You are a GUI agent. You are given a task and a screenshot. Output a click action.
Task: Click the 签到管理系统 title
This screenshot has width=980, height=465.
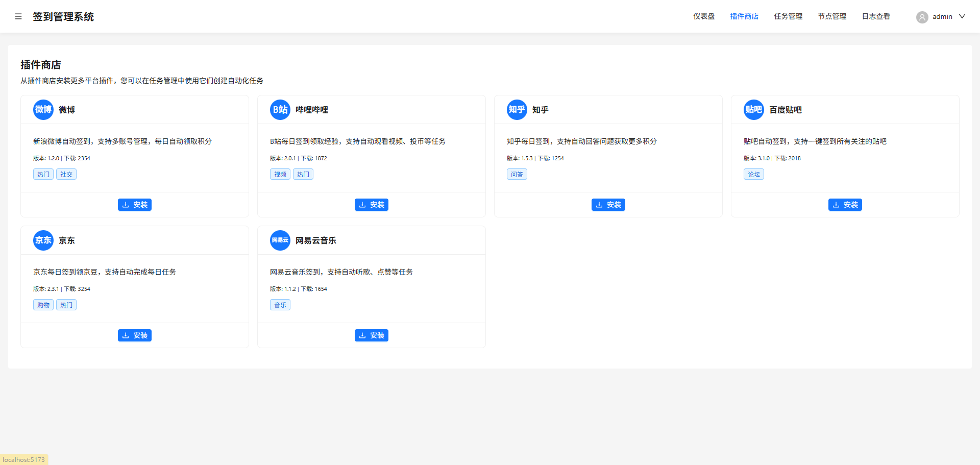(63, 16)
